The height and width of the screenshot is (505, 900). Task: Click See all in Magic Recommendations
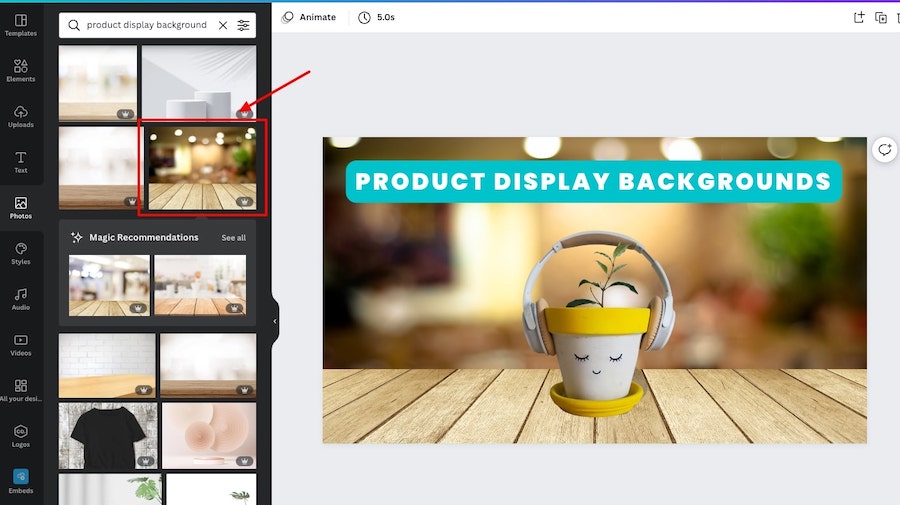coord(234,238)
